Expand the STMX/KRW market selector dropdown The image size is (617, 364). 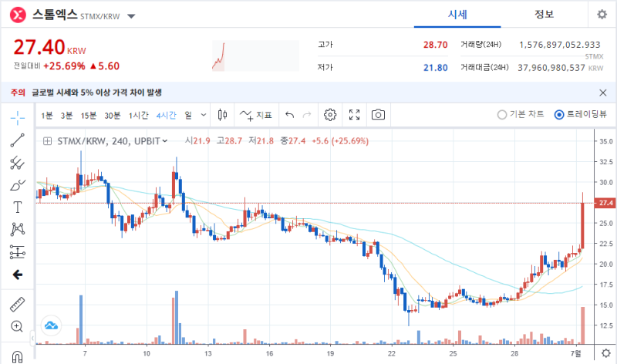131,16
